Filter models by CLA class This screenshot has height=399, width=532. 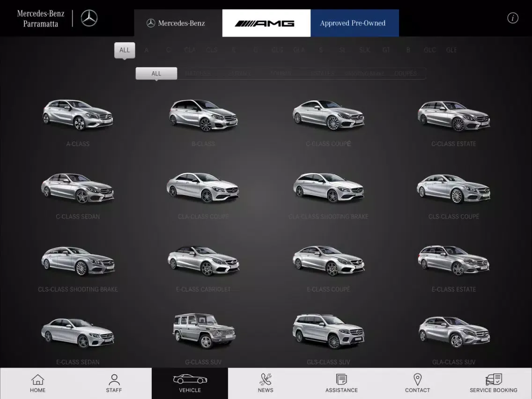(190, 50)
